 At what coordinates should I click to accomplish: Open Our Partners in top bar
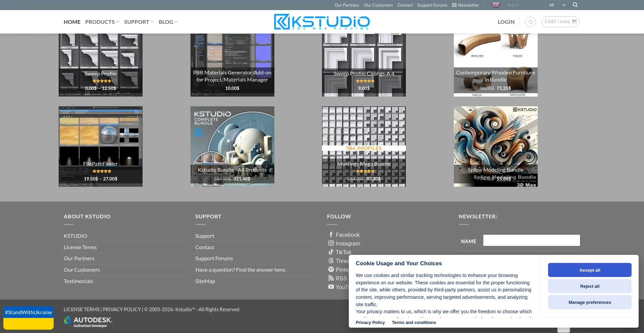click(x=347, y=5)
